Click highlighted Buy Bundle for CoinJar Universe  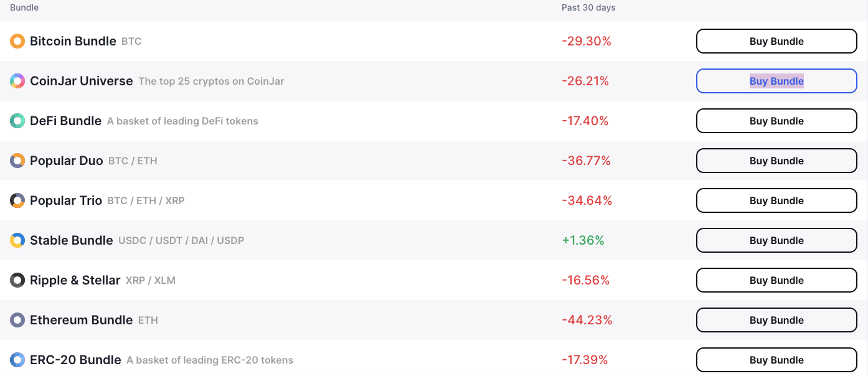(776, 81)
